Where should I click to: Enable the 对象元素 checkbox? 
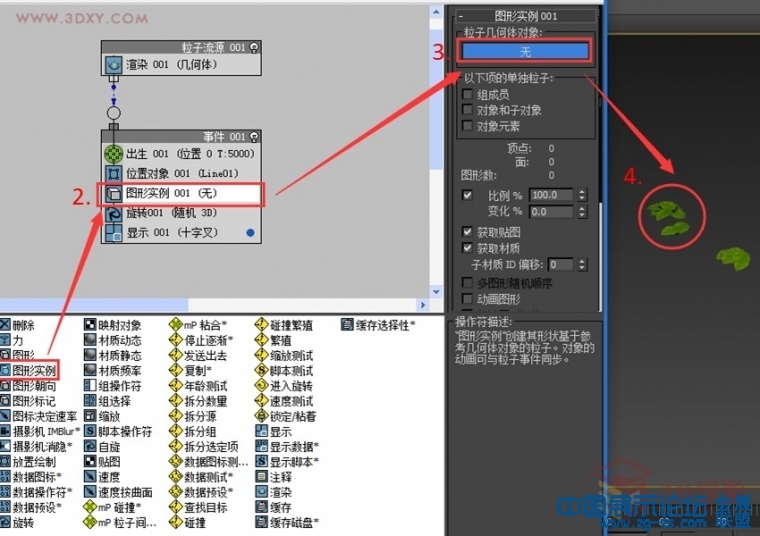[467, 126]
